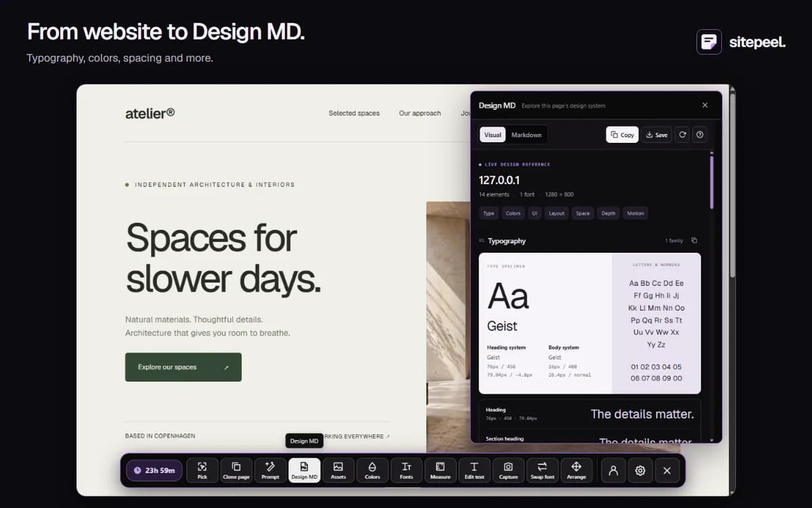Open the Prompt tool
The height and width of the screenshot is (508, 812).
pos(270,470)
